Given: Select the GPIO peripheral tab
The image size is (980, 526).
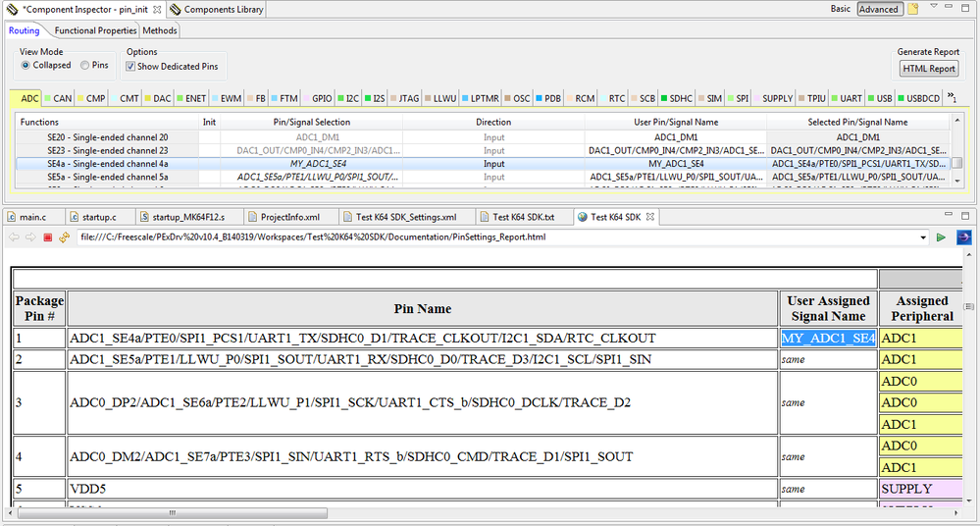Looking at the screenshot, I should (318, 98).
